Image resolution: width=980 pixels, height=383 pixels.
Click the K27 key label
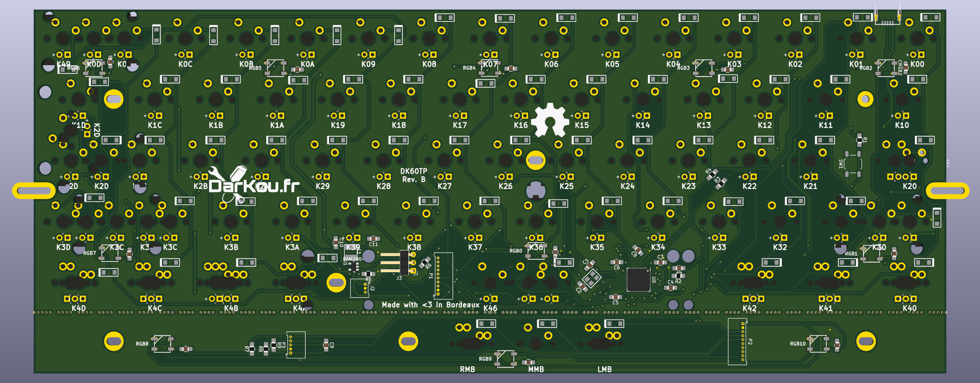444,186
